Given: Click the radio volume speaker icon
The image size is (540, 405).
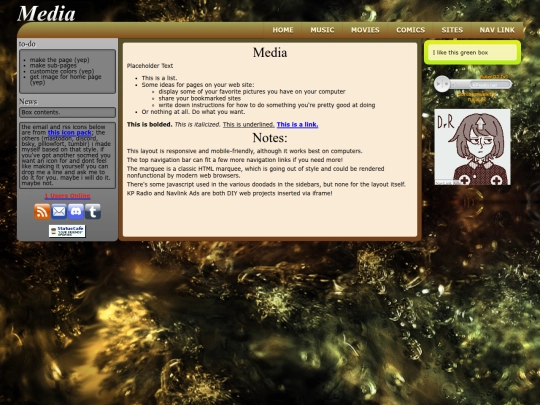Looking at the screenshot, I should click(454, 84).
